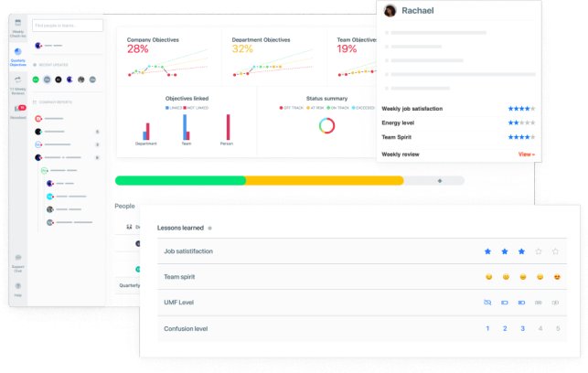Expand the green-outlined avatar sub-team row
Image resolution: width=588 pixels, height=373 pixels.
[x=59, y=171]
